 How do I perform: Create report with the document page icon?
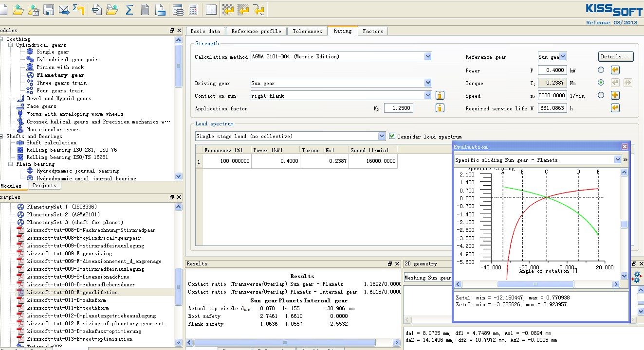point(145,9)
